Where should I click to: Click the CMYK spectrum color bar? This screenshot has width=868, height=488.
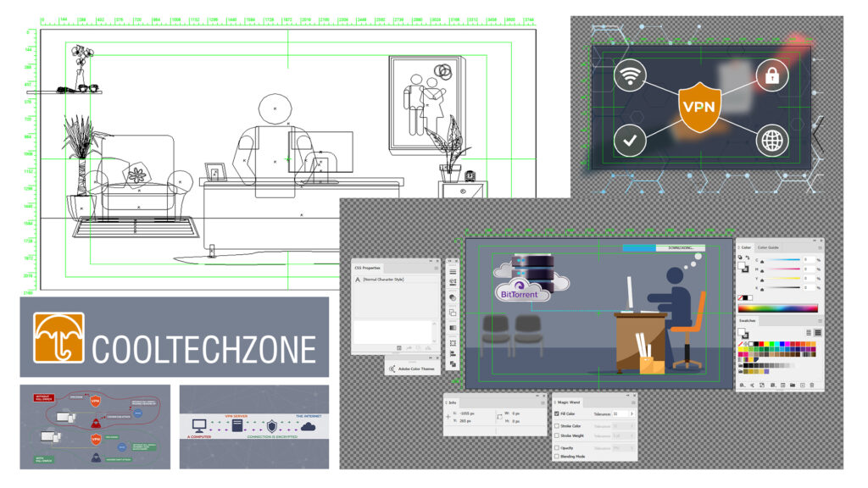778,308
